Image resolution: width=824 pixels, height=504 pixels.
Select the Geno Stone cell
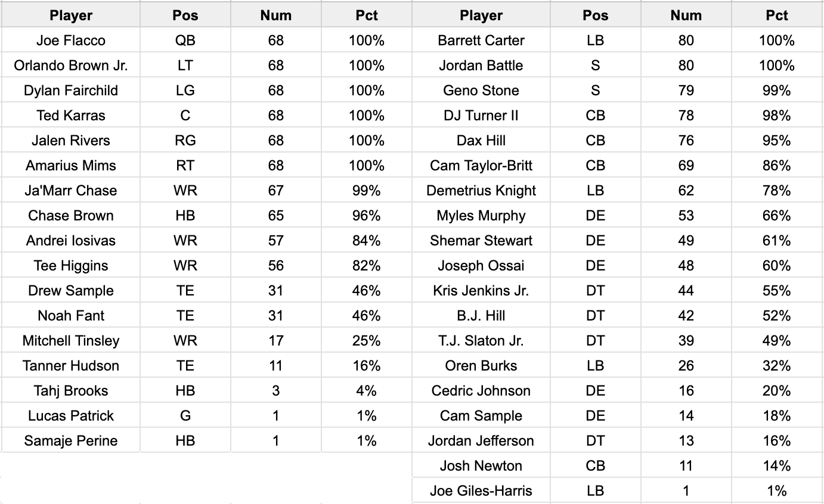[x=481, y=91]
